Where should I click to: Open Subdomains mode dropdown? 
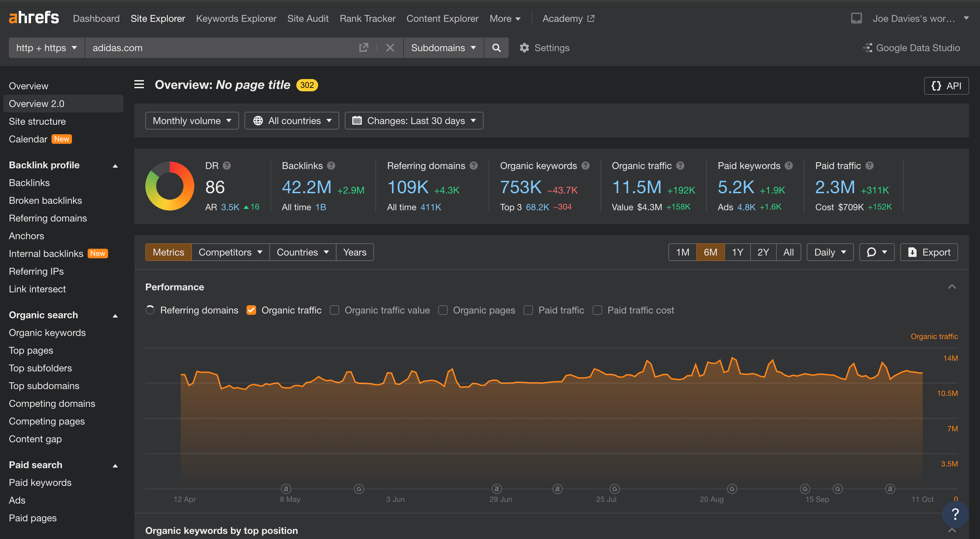tap(443, 47)
